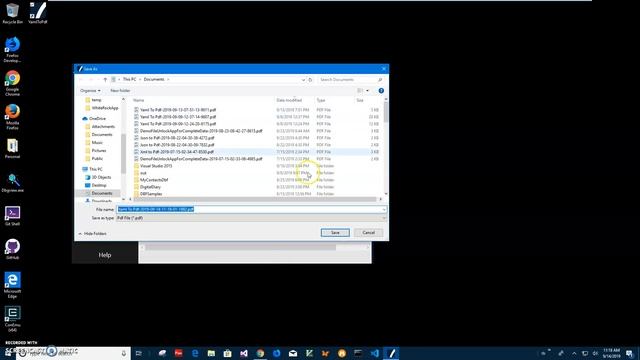Open Task View on the taskbar

tap(139, 353)
